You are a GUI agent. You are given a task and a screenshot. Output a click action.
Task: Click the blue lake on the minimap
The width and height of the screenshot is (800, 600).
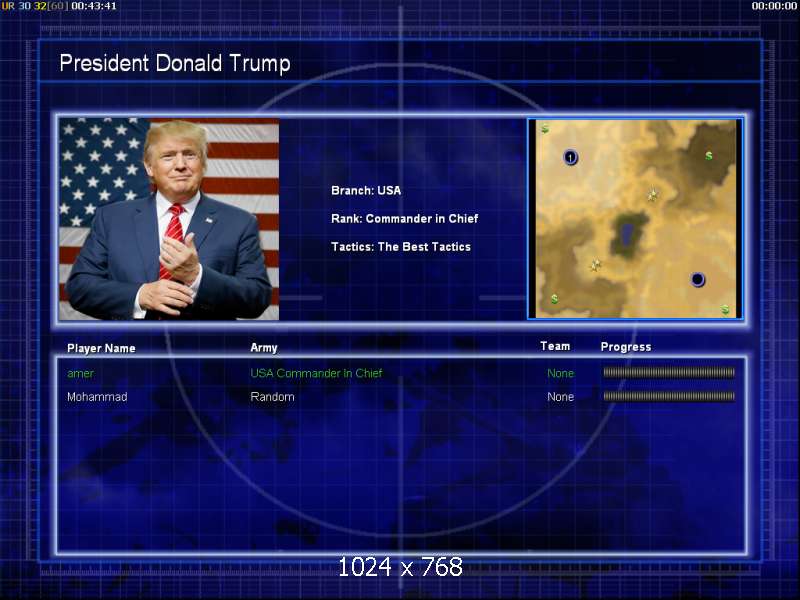coord(627,234)
